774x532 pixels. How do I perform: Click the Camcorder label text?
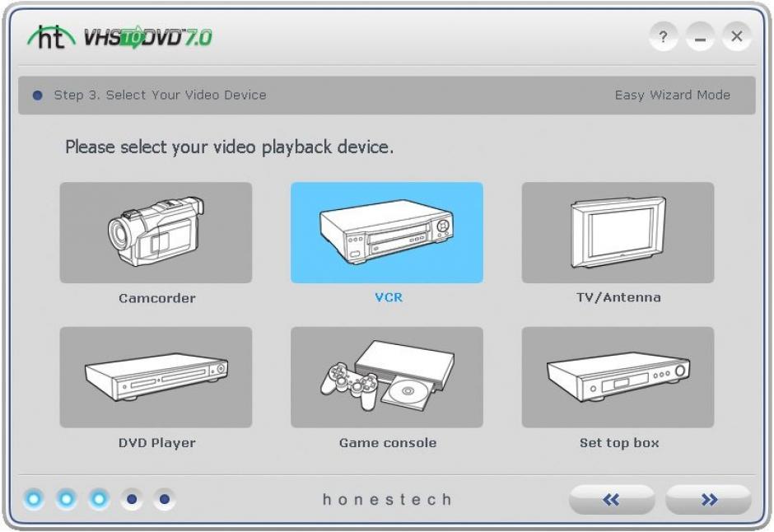pyautogui.click(x=157, y=298)
